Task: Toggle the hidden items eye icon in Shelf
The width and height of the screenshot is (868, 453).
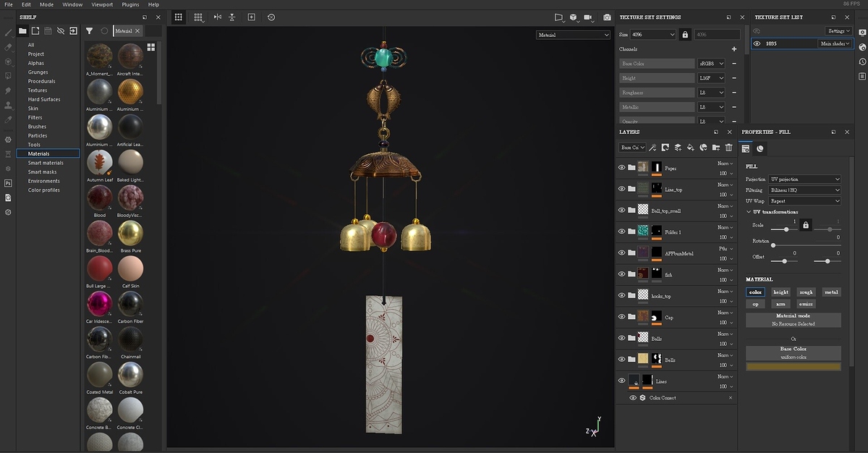Action: [61, 31]
